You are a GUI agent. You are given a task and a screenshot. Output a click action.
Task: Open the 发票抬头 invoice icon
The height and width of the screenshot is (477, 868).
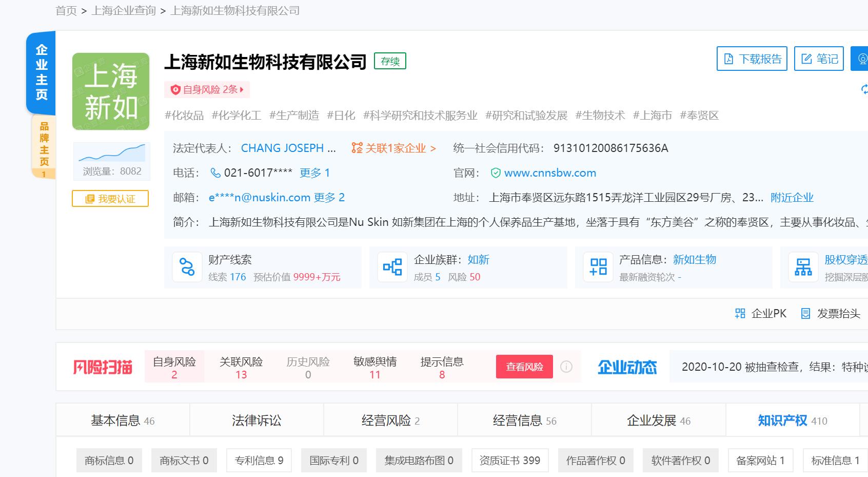click(x=806, y=313)
